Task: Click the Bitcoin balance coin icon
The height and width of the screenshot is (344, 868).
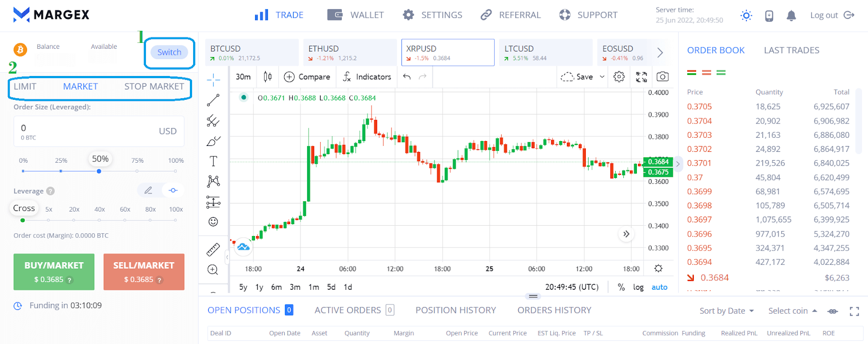Action: coord(20,50)
